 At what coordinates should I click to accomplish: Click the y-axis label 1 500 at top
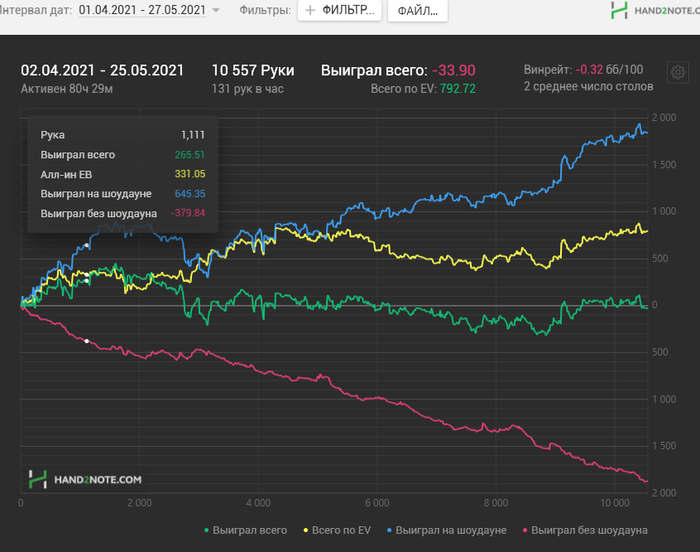click(x=664, y=165)
